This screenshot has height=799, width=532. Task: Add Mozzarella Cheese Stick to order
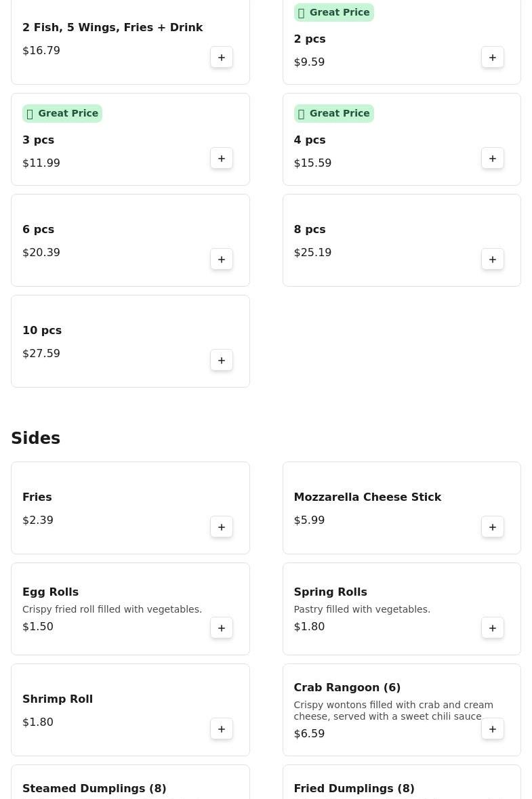pos(493,527)
